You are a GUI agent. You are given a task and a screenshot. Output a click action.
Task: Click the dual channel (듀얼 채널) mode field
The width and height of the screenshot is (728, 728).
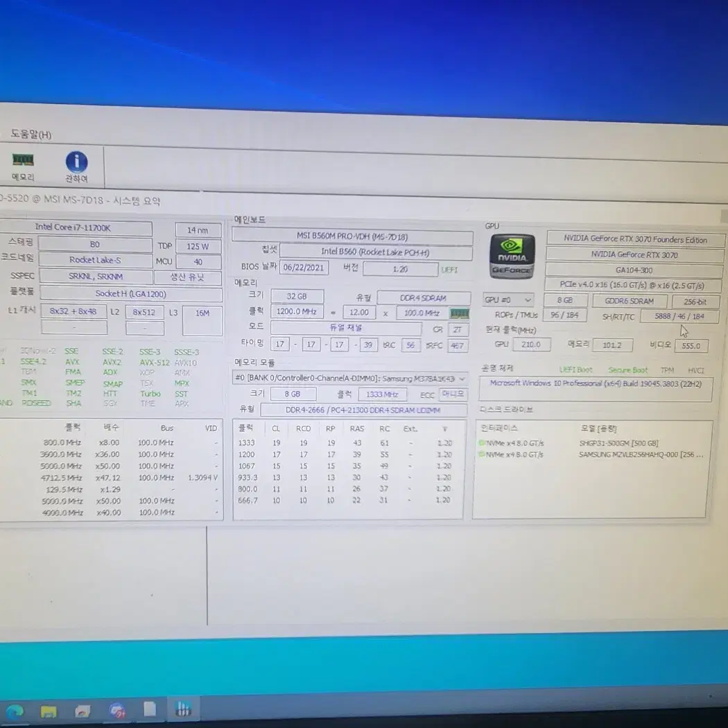pos(346,328)
